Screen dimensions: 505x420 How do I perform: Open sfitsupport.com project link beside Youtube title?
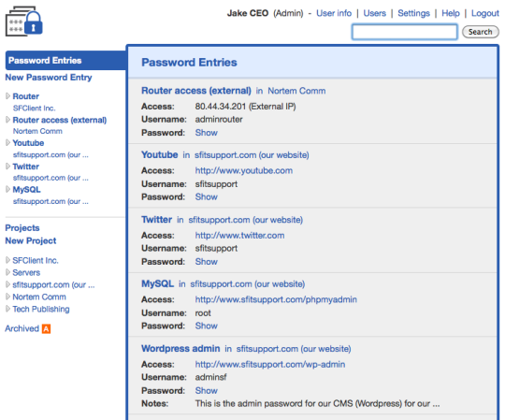(x=252, y=155)
